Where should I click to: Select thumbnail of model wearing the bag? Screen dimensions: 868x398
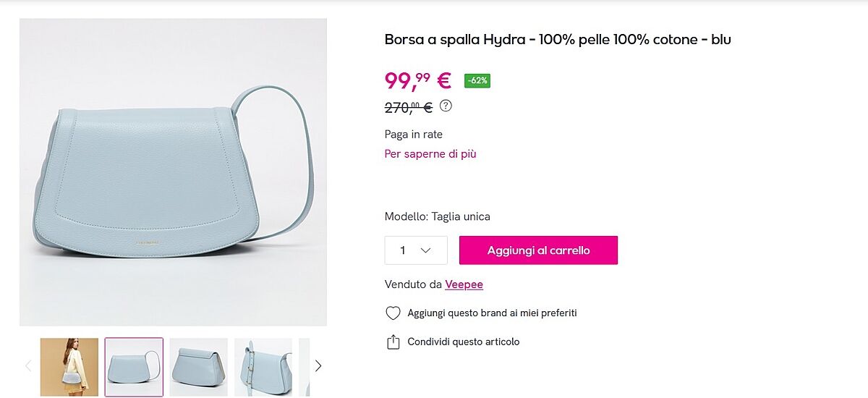click(x=69, y=367)
